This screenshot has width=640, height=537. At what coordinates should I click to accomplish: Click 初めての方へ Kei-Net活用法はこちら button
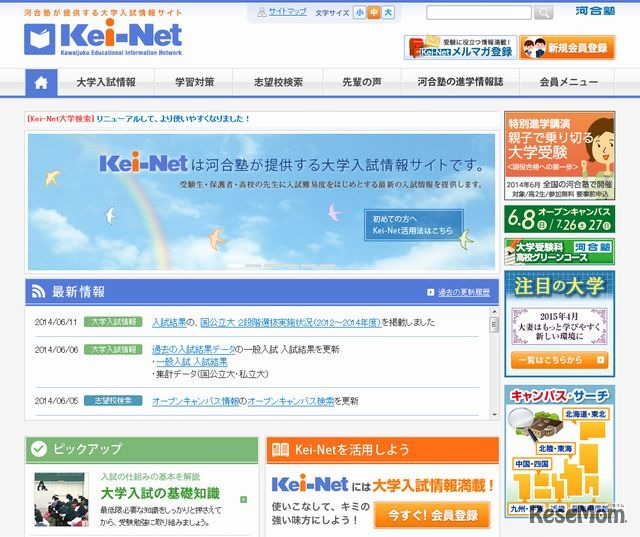pyautogui.click(x=413, y=225)
